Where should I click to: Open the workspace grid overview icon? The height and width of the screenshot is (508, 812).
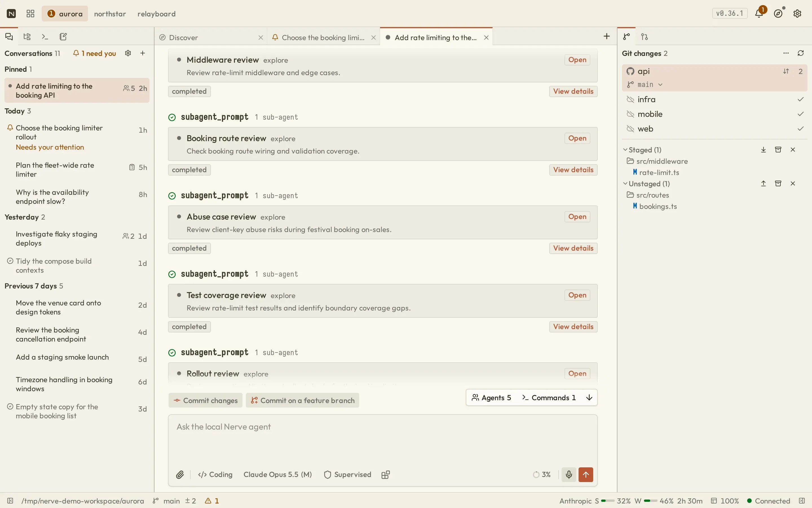pos(30,14)
